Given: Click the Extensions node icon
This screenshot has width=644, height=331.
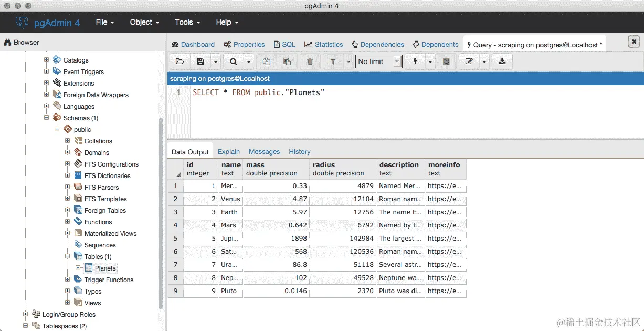Looking at the screenshot, I should click(x=57, y=83).
